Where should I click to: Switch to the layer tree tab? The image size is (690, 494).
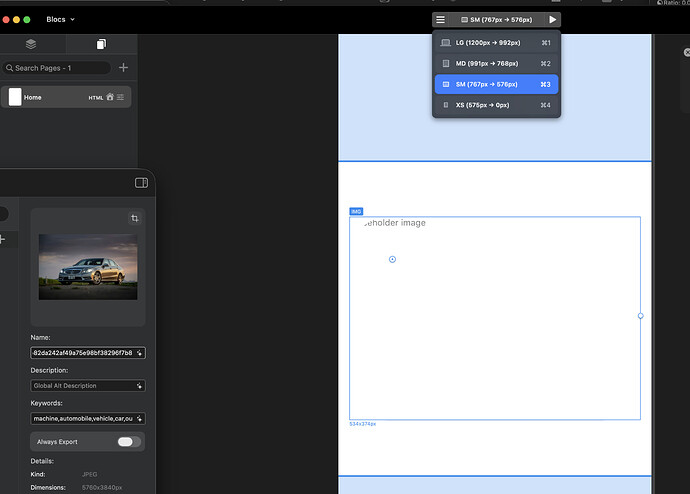pyautogui.click(x=31, y=44)
